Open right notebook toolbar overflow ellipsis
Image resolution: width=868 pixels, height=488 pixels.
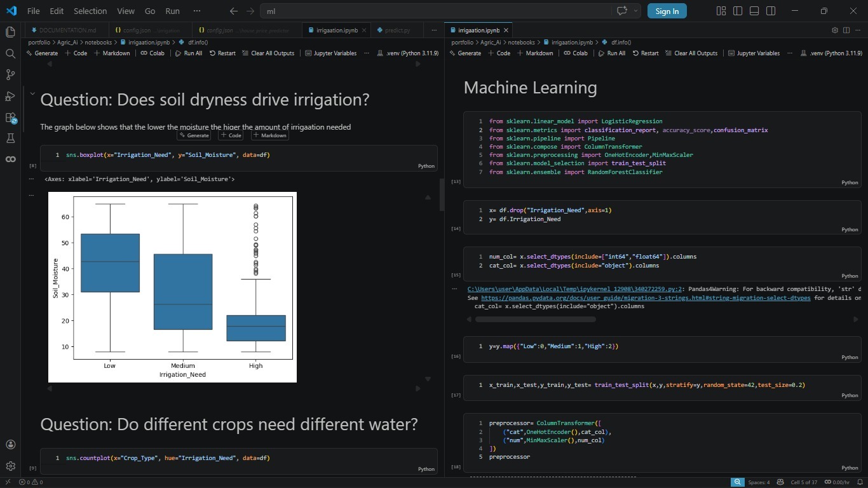pos(789,53)
